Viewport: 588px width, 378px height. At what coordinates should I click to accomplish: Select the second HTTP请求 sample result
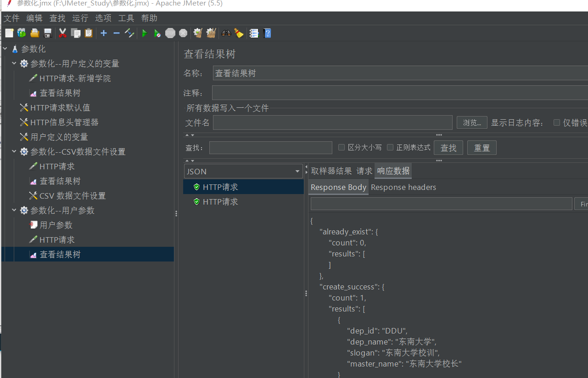click(x=220, y=202)
